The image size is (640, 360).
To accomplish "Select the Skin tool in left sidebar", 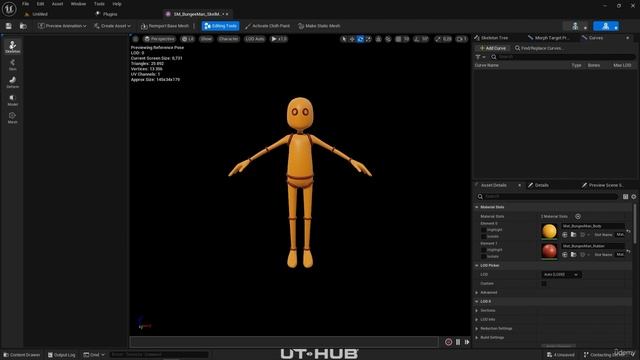I will point(13,64).
